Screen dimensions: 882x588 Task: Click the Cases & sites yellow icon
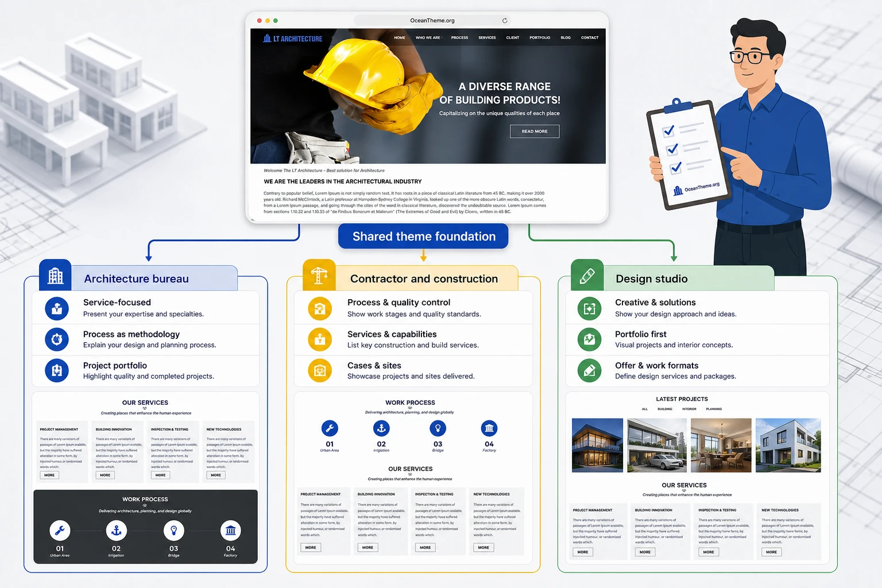tap(320, 370)
